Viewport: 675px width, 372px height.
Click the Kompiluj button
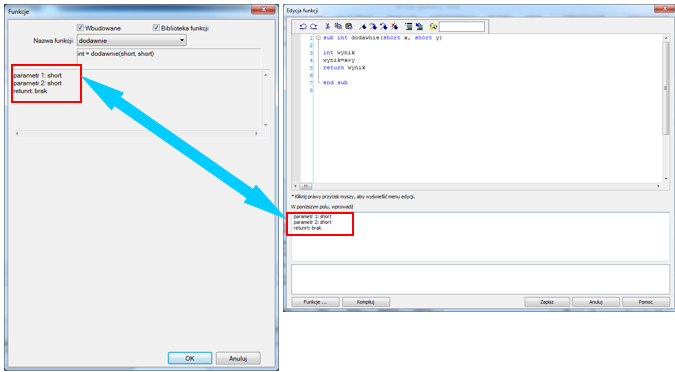click(x=366, y=302)
